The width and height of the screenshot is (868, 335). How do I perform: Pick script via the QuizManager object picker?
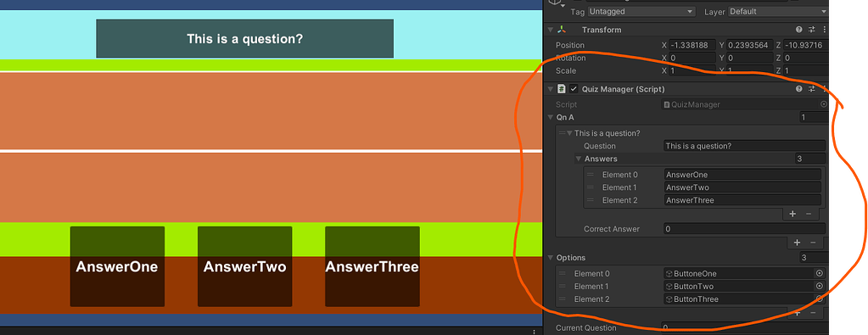[x=824, y=104]
